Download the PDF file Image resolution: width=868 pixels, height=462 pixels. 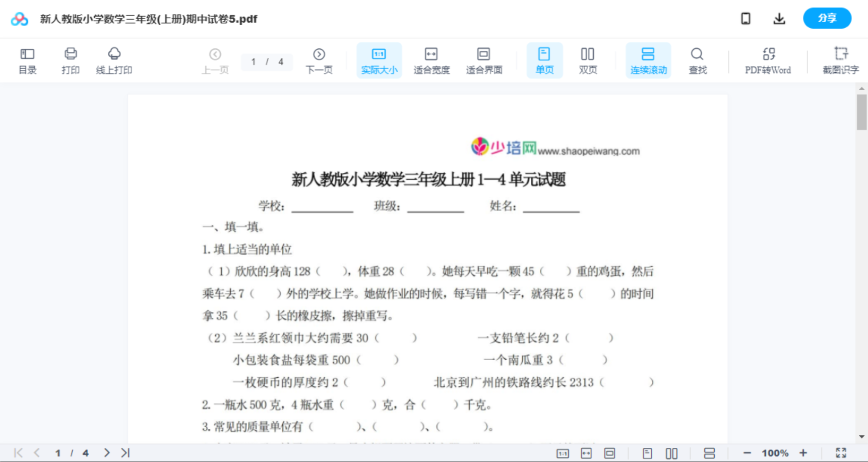(x=779, y=18)
